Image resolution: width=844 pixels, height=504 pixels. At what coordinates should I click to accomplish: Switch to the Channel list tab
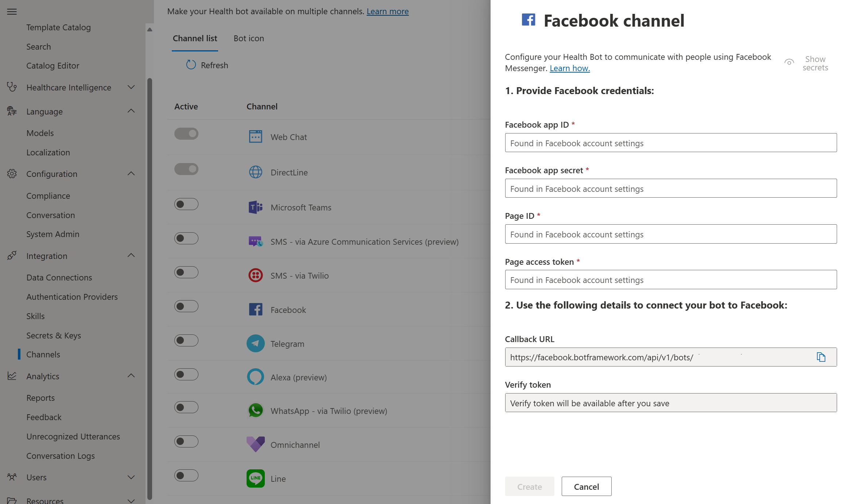click(195, 38)
